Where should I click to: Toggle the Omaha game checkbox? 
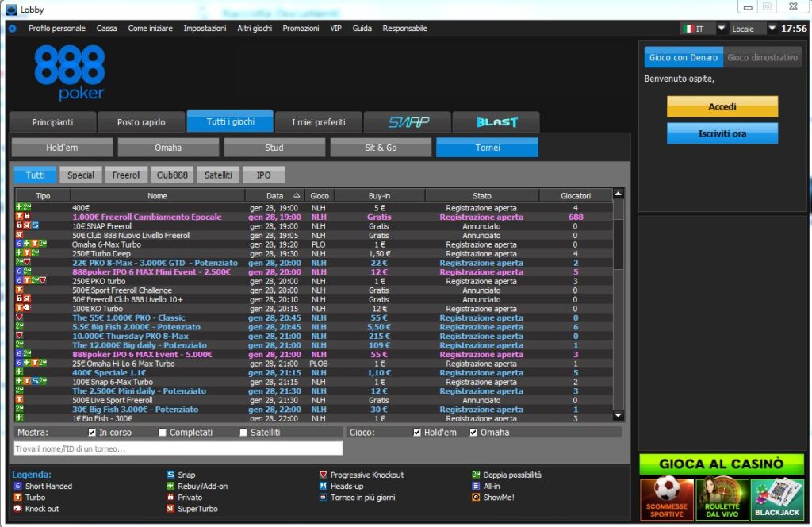point(473,433)
